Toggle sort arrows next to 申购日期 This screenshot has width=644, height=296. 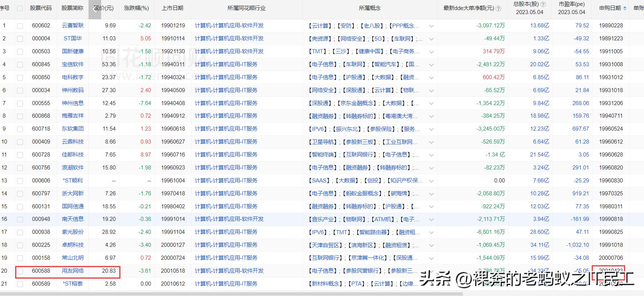click(x=625, y=8)
